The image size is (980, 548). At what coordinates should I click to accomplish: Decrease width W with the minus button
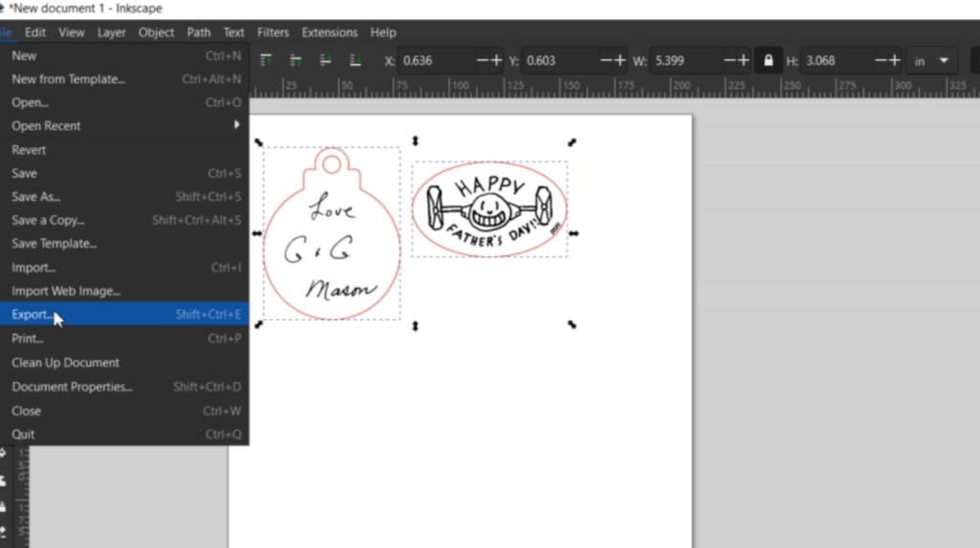(x=730, y=60)
